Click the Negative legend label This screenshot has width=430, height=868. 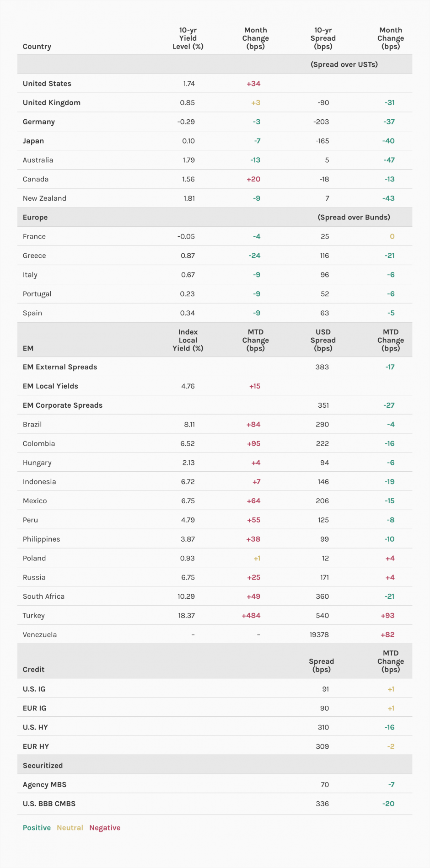pos(105,828)
